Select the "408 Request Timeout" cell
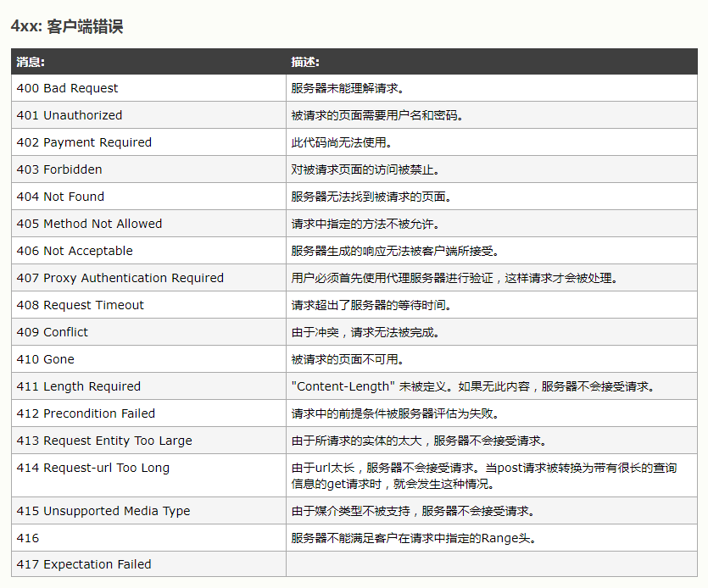 point(148,305)
